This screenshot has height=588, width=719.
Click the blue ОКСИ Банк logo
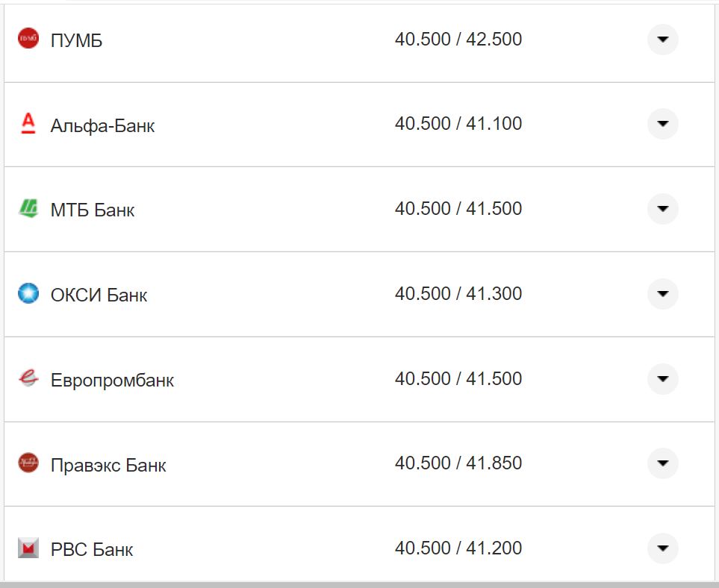click(28, 293)
